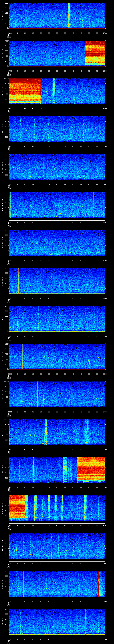This screenshot has height=644, width=114.
Task: Click the 2:16:00 start time label
Action: (9, 33)
